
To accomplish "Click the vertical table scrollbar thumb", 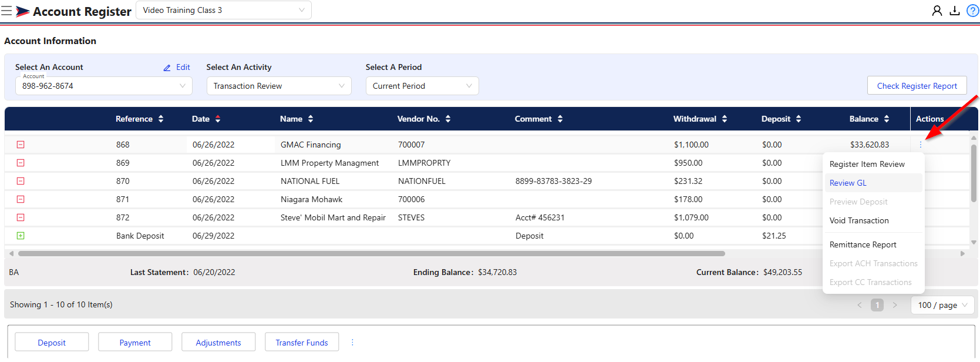I will point(974,173).
